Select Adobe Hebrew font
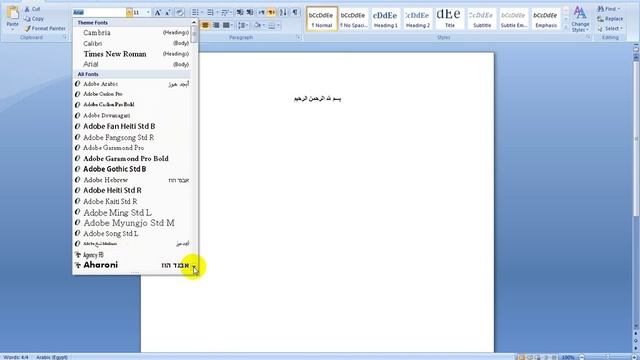 (x=132, y=180)
